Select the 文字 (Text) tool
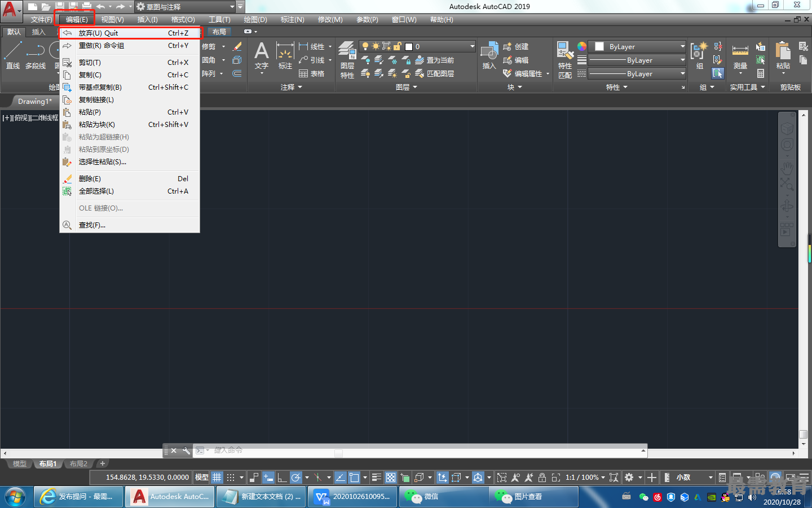 click(261, 55)
